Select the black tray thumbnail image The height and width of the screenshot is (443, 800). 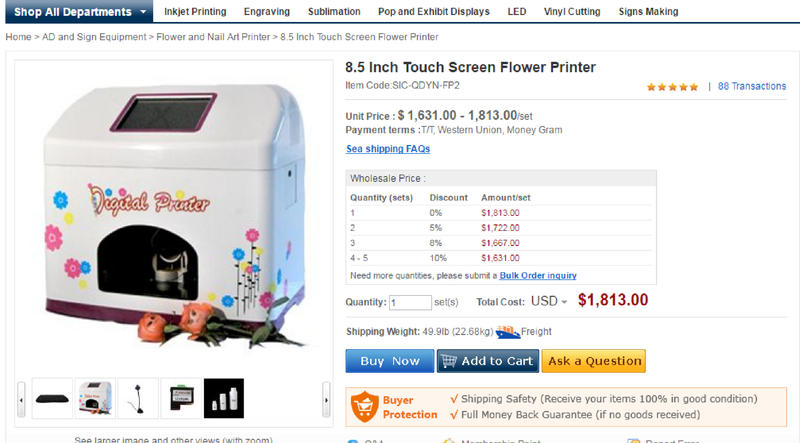click(x=52, y=399)
